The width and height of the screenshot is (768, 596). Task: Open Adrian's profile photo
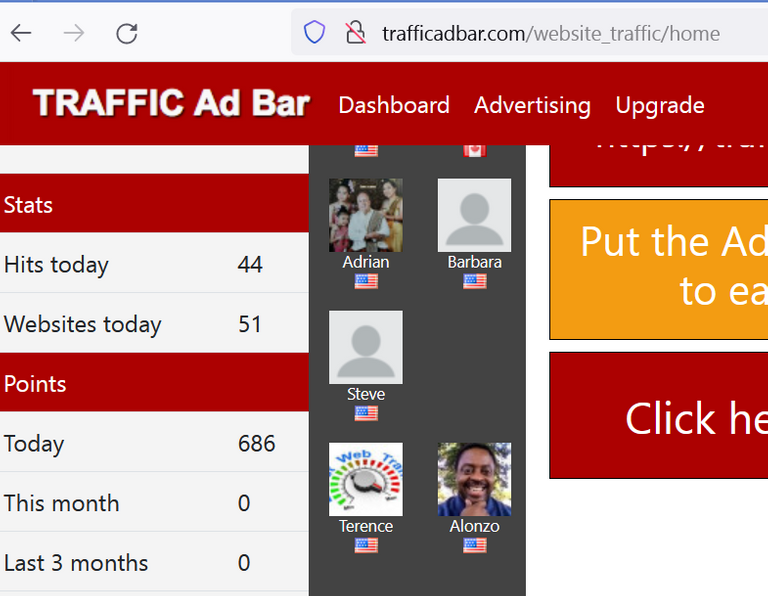(x=366, y=215)
